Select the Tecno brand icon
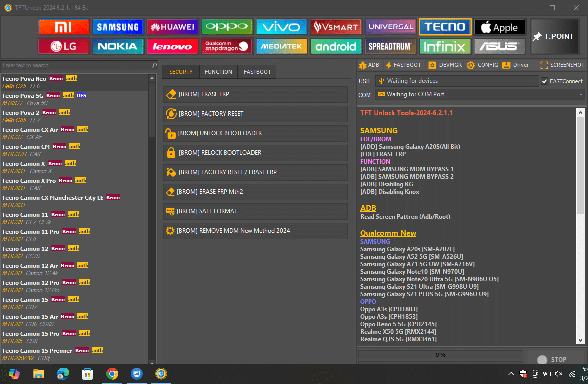Screen dimensions: 588x384 click(x=445, y=26)
